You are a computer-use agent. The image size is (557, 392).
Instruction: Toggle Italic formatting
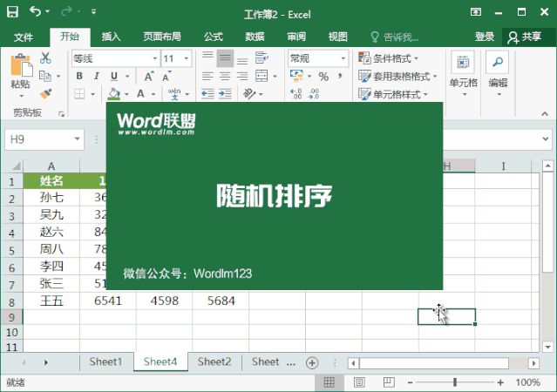pos(96,76)
